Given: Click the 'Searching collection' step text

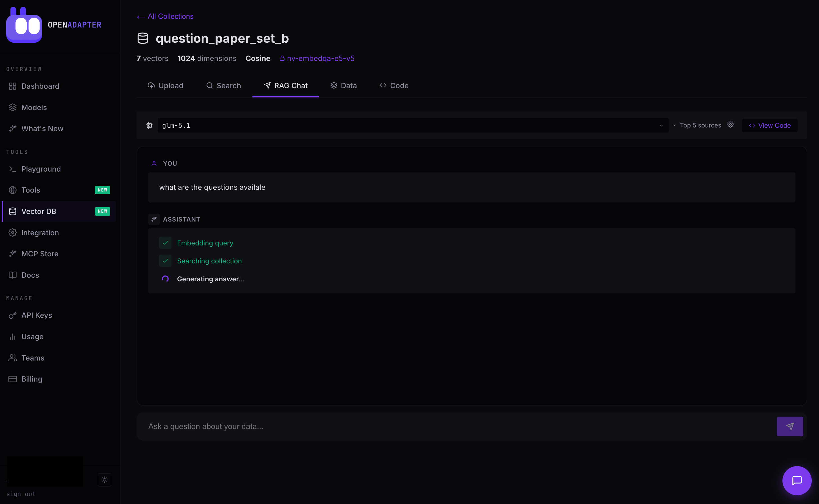Looking at the screenshot, I should pos(209,261).
